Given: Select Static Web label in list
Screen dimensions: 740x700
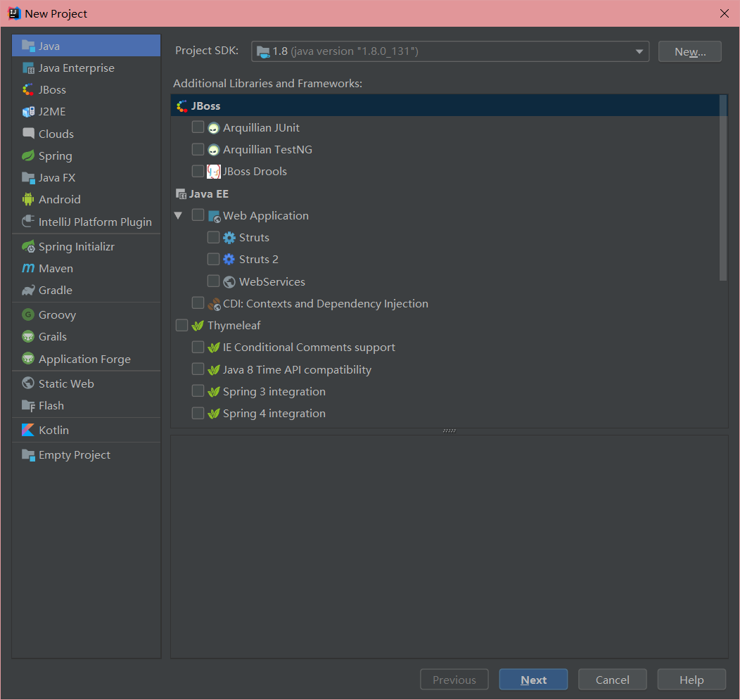Looking at the screenshot, I should (x=66, y=383).
